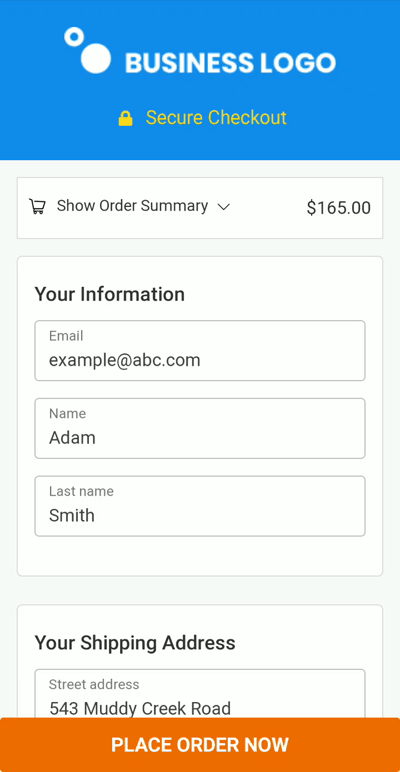This screenshot has width=400, height=772.
Task: Click the small Email floating label
Action: click(x=66, y=336)
